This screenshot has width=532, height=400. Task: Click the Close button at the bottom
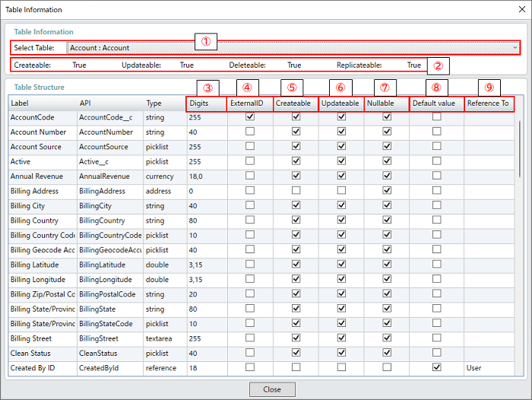[272, 389]
